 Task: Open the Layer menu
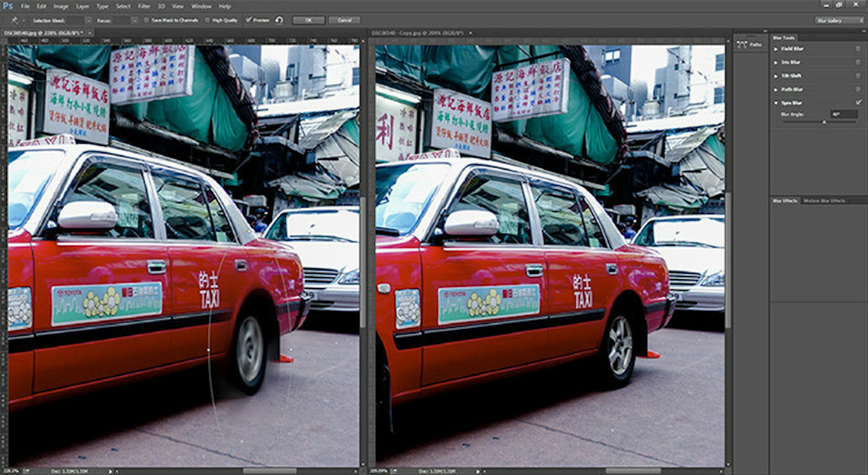[x=82, y=7]
